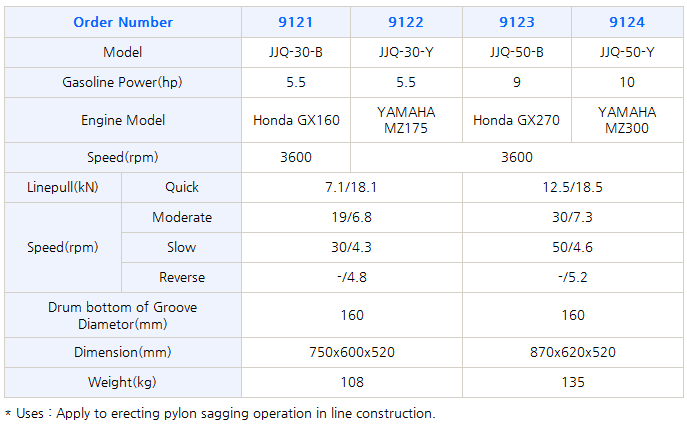Select the Reverse speed label
The image size is (687, 430).
tap(182, 277)
